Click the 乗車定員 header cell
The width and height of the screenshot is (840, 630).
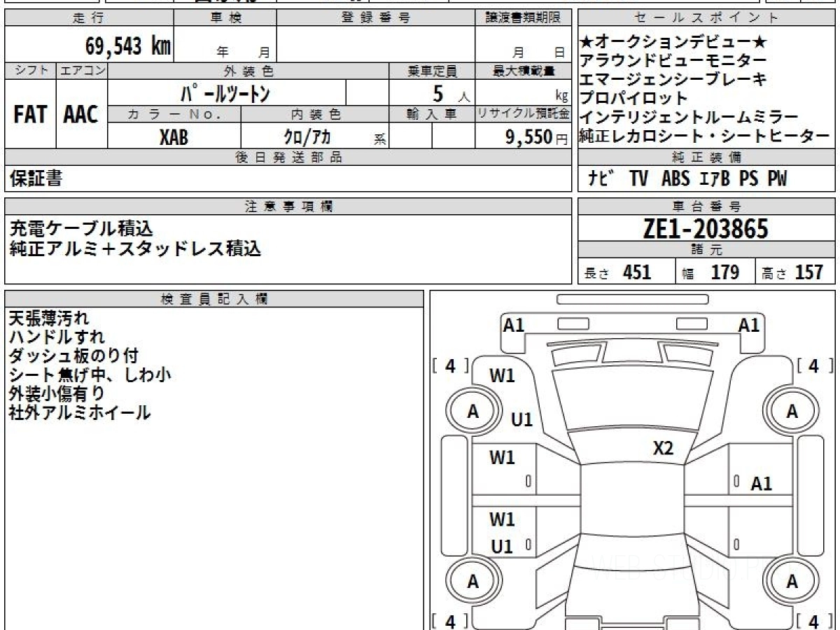[x=433, y=71]
